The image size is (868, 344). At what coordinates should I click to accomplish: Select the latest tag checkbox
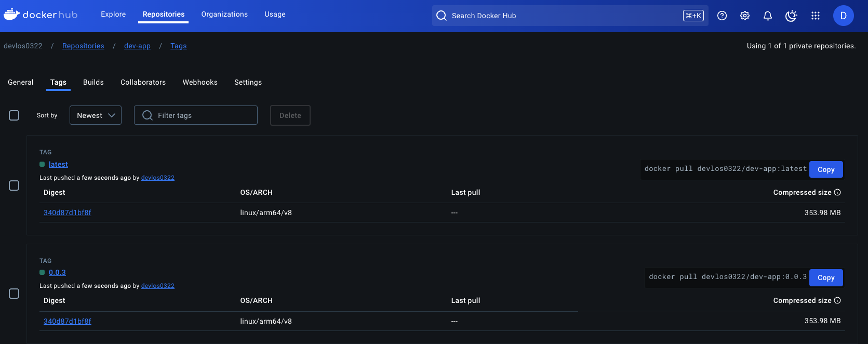(14, 186)
